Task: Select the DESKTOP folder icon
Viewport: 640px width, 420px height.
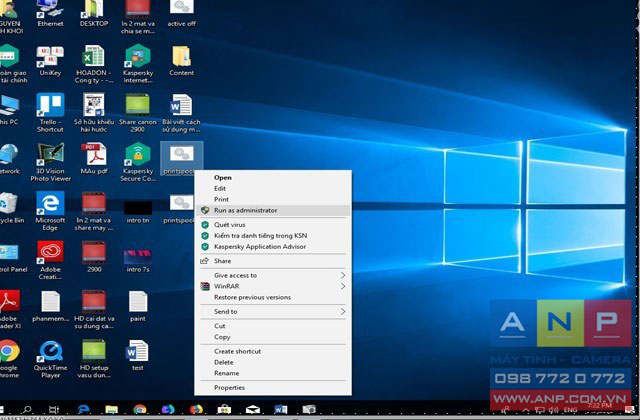Action: [94, 13]
